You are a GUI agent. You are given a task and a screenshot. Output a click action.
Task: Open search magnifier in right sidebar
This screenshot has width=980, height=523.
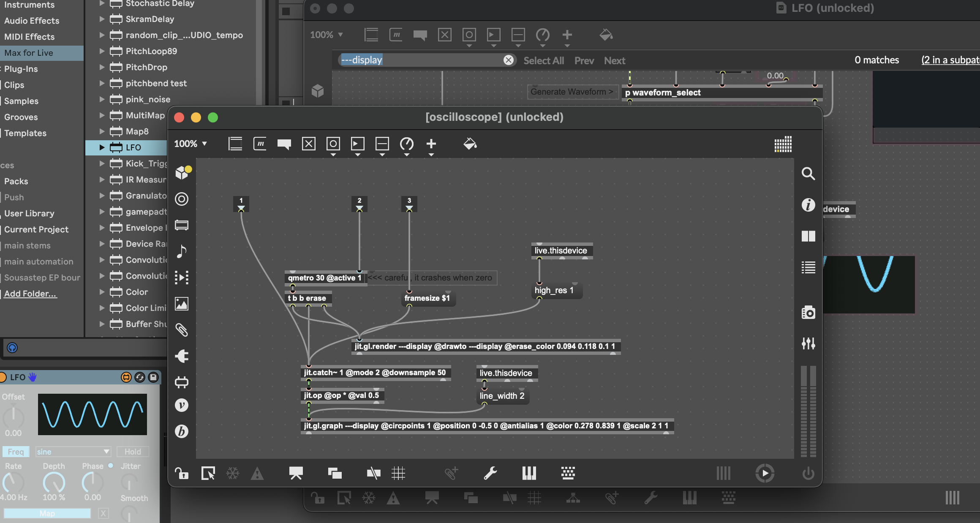pyautogui.click(x=808, y=173)
